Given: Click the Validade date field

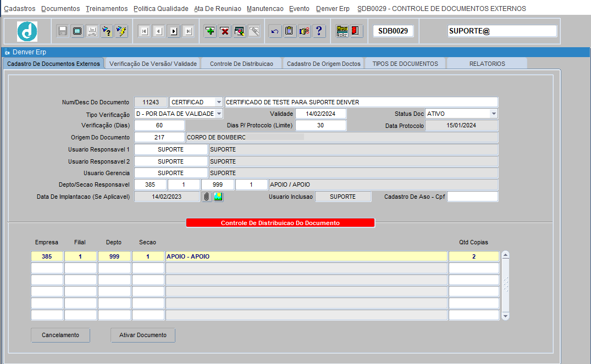Looking at the screenshot, I should (321, 114).
